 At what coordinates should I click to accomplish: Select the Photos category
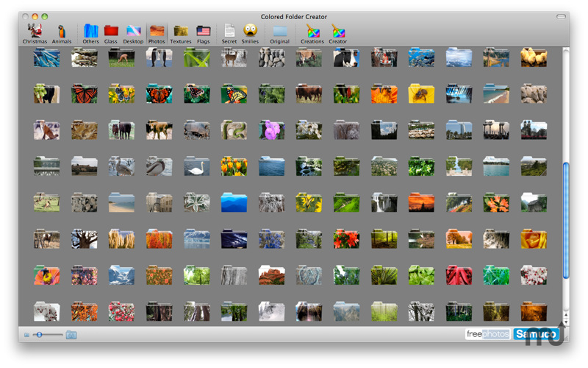157,34
